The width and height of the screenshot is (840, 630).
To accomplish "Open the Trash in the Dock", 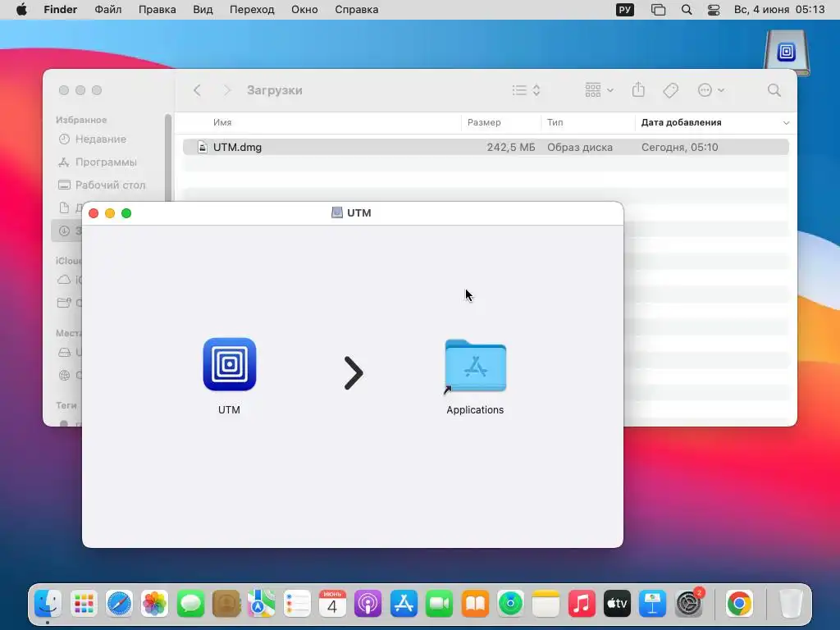I will (791, 604).
